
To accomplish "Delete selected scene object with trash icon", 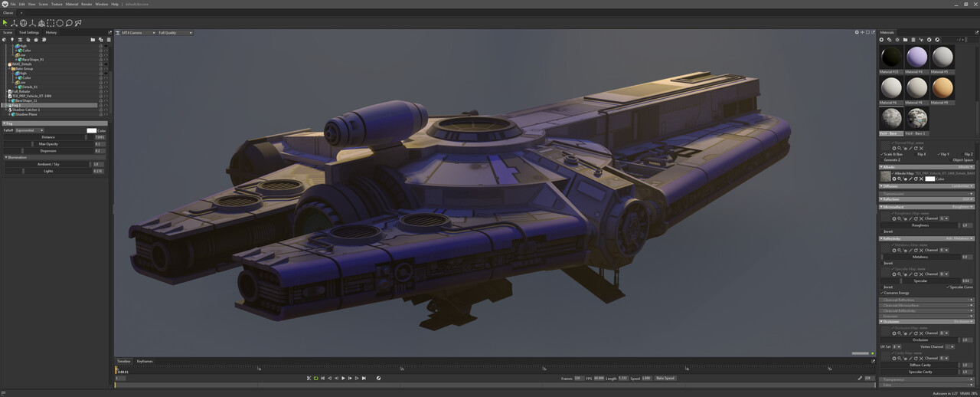I will (109, 40).
